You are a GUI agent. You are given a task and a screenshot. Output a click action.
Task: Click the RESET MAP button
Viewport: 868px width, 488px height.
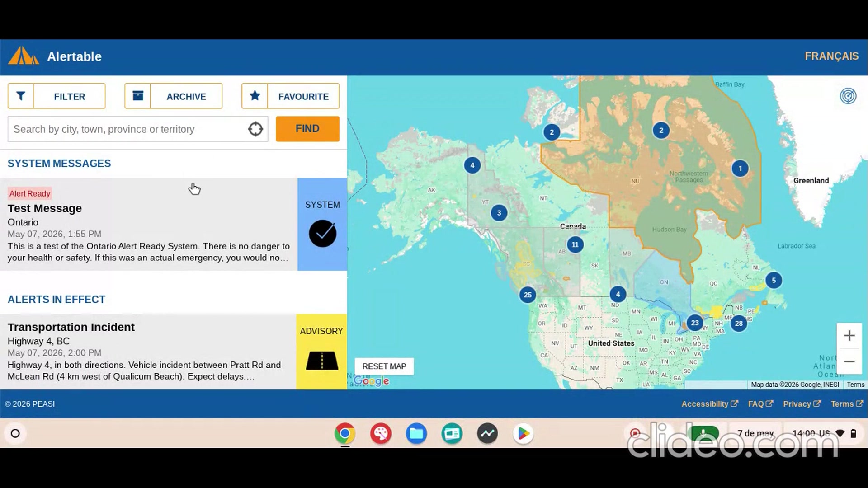tap(384, 366)
